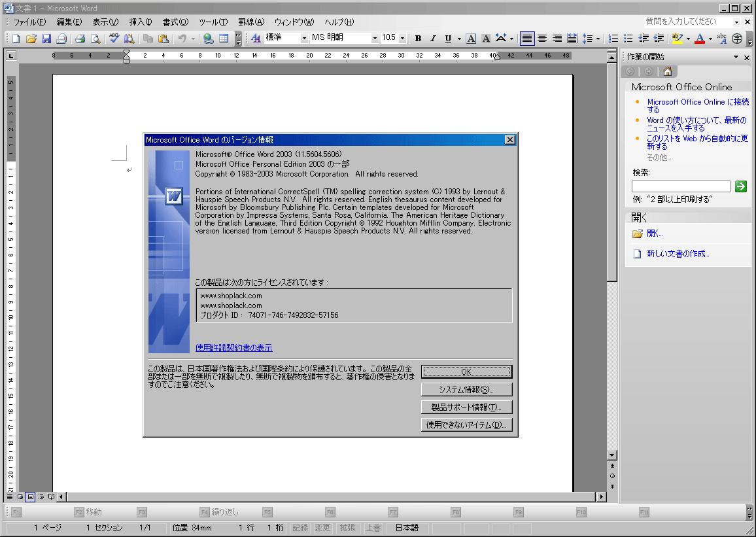Toggle the character border A button
The width and height of the screenshot is (756, 537).
471,39
